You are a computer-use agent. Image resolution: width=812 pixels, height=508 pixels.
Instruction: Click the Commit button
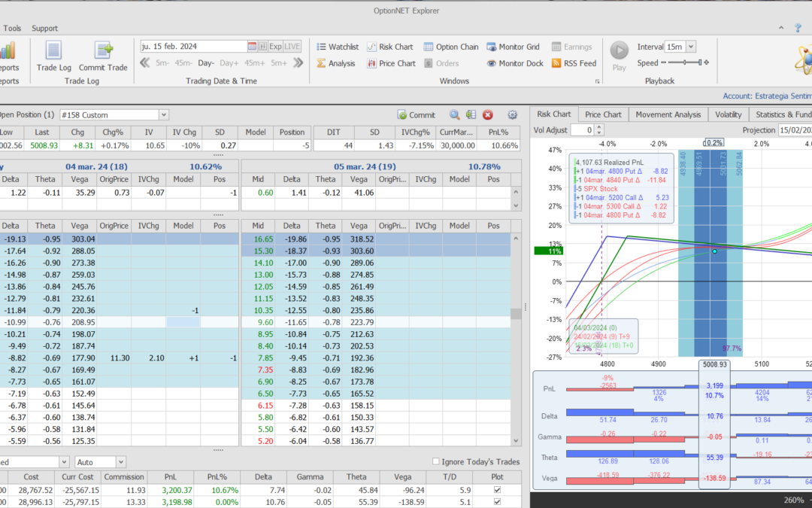coord(416,115)
